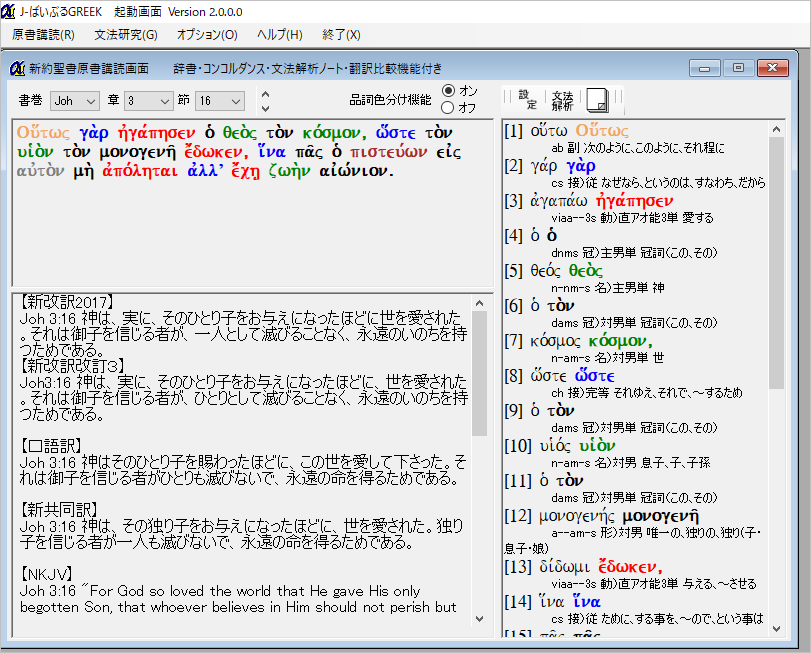Open the 書巻 book dropdown showing Joh
This screenshot has width=811, height=653.
point(74,101)
